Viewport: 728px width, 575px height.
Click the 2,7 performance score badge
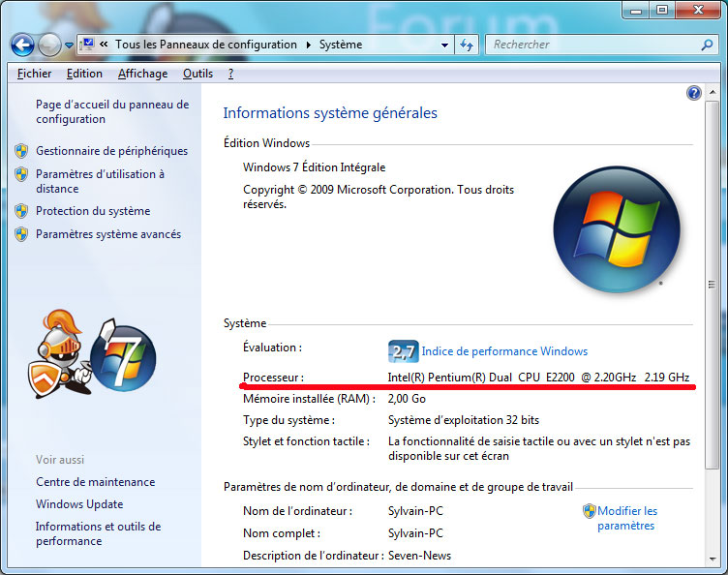tap(403, 351)
